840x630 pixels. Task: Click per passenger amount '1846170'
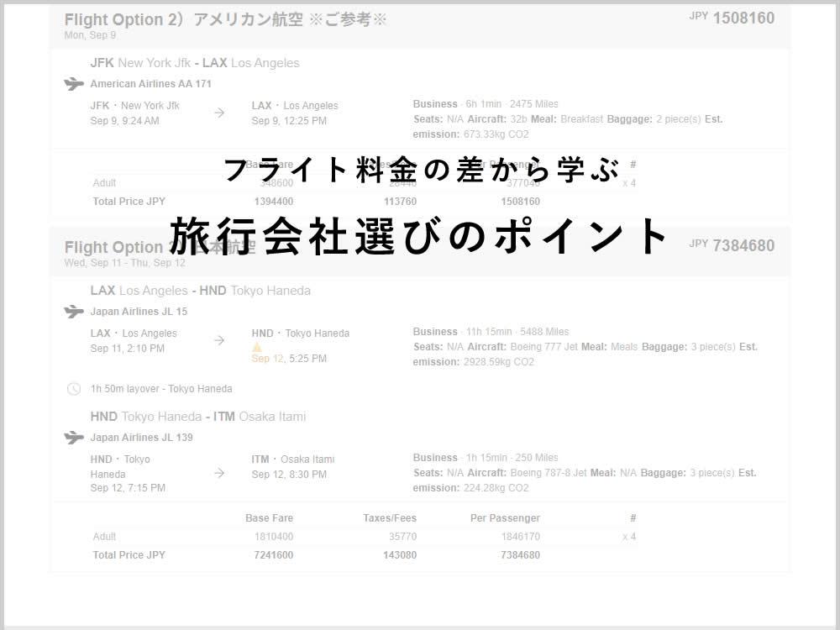(520, 536)
